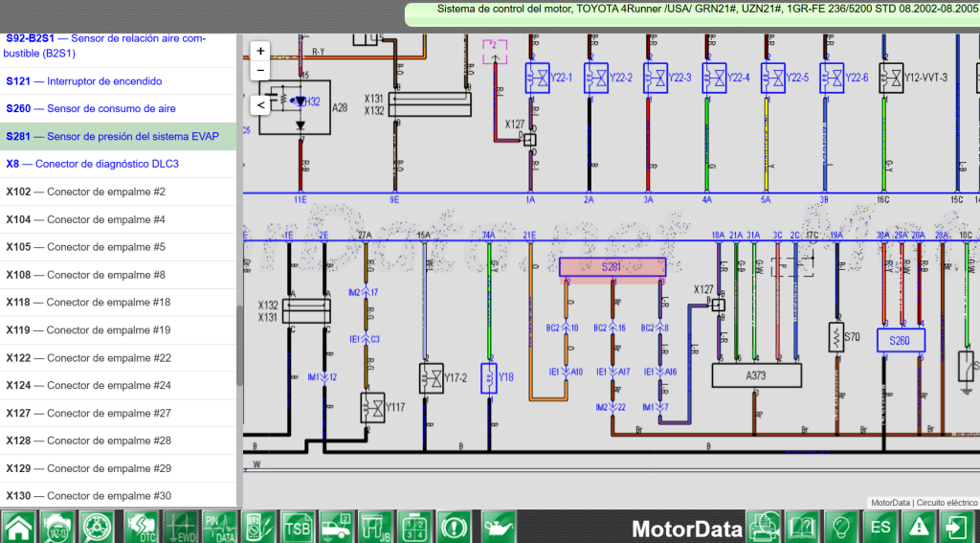Change language with the ES button
980x543 pixels.
pos(880,527)
